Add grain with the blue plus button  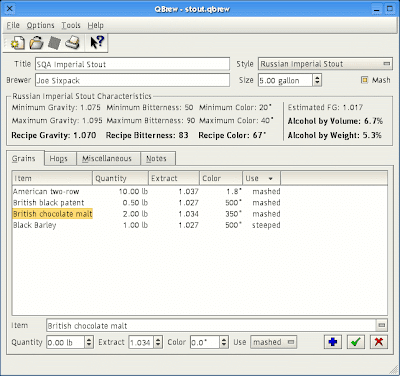tap(333, 342)
